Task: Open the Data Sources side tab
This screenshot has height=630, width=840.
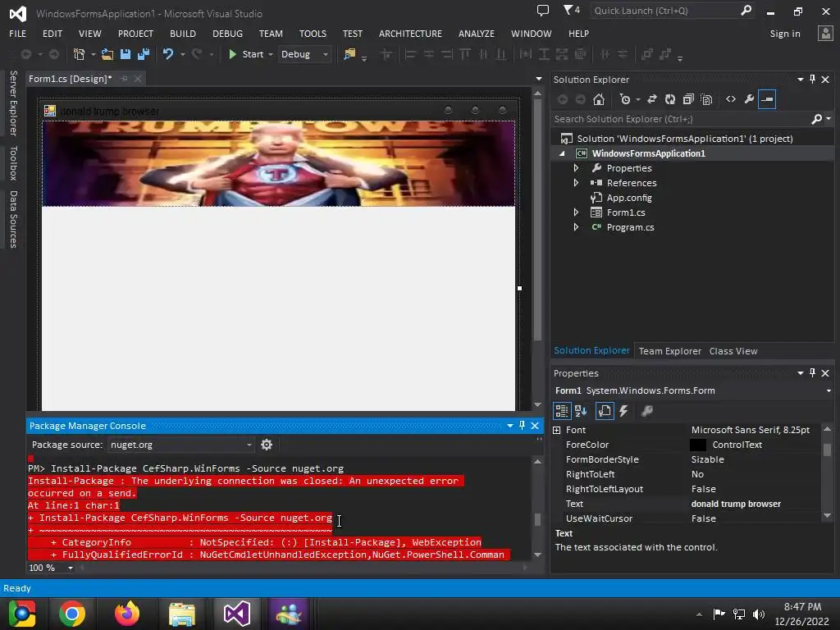Action: 13,219
